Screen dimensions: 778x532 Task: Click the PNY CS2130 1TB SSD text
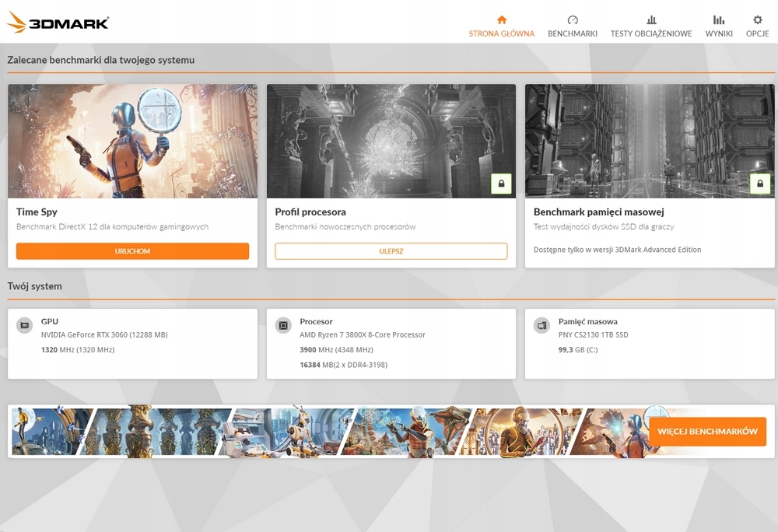click(x=594, y=334)
